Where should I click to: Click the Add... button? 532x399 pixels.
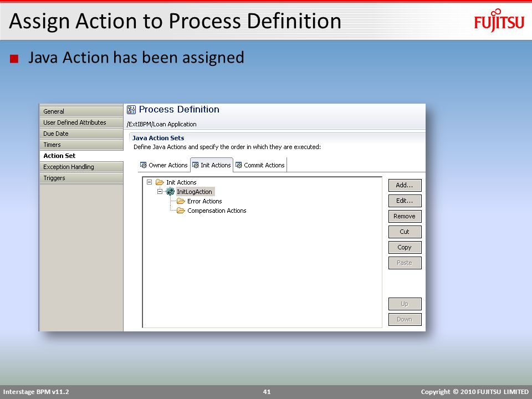(405, 185)
